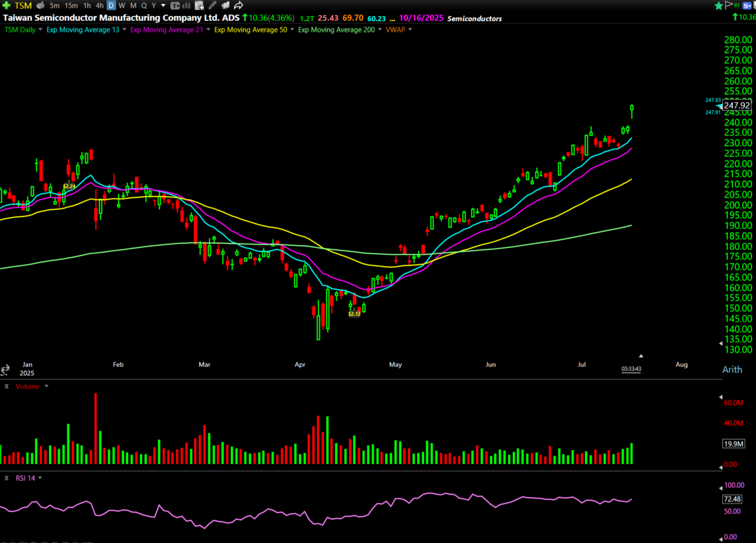Select the 4h timeframe

(100, 5)
